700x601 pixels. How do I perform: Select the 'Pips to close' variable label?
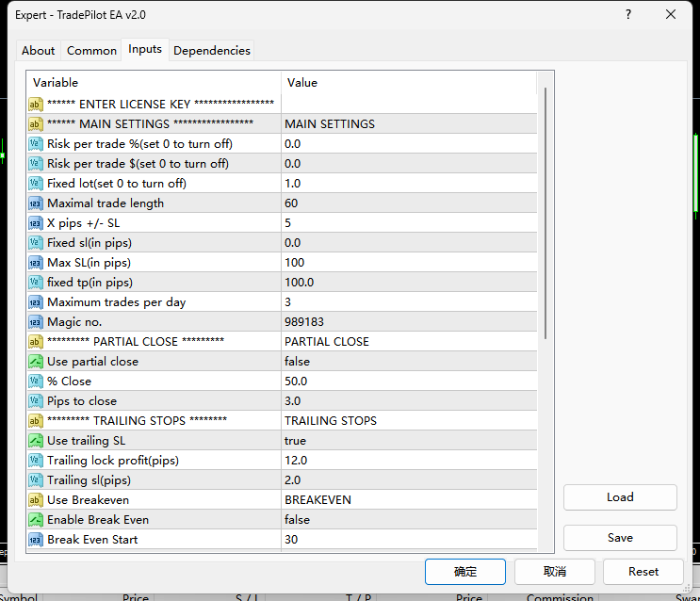click(82, 401)
